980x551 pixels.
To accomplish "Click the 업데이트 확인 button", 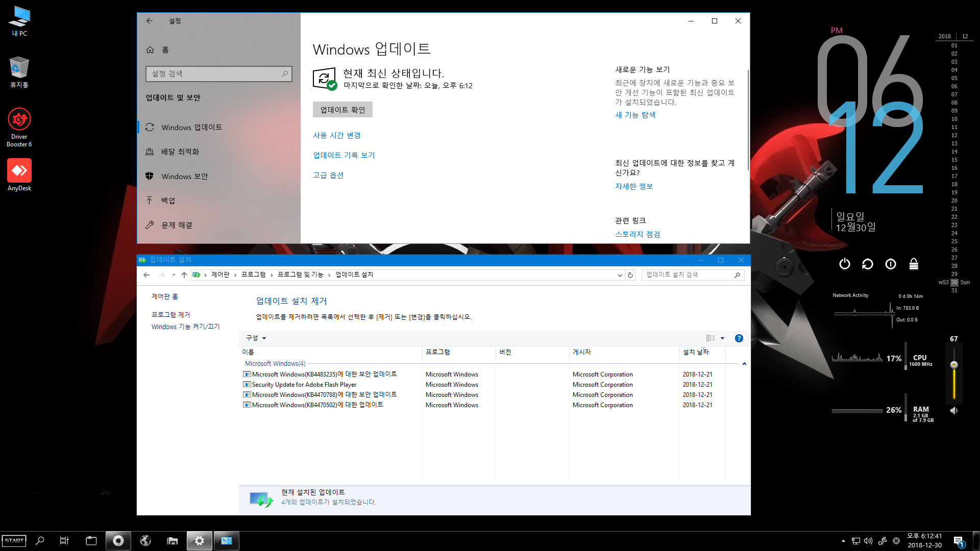I will click(342, 110).
